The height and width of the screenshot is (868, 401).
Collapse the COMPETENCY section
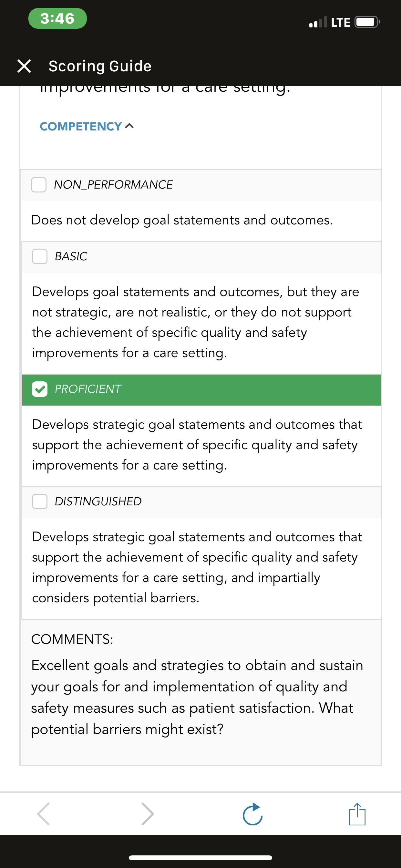(87, 126)
